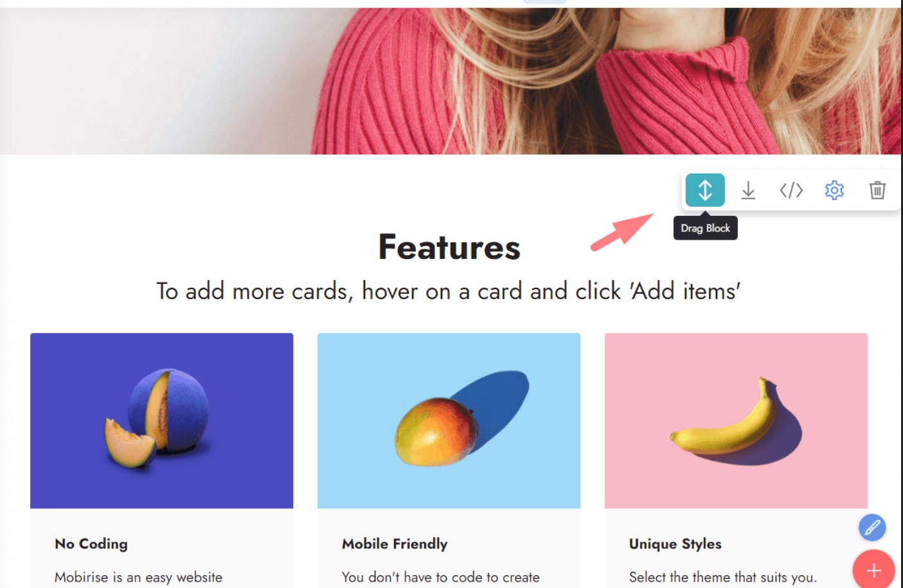Open block parameters gear icon

834,190
